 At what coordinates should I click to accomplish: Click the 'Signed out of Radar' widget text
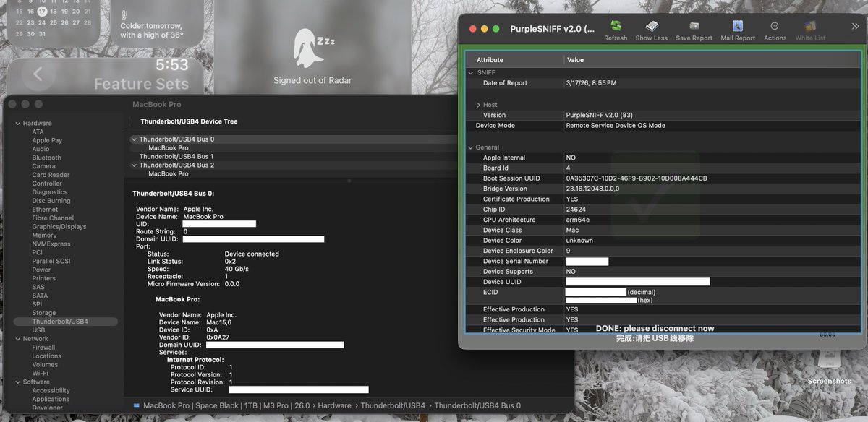pyautogui.click(x=312, y=80)
